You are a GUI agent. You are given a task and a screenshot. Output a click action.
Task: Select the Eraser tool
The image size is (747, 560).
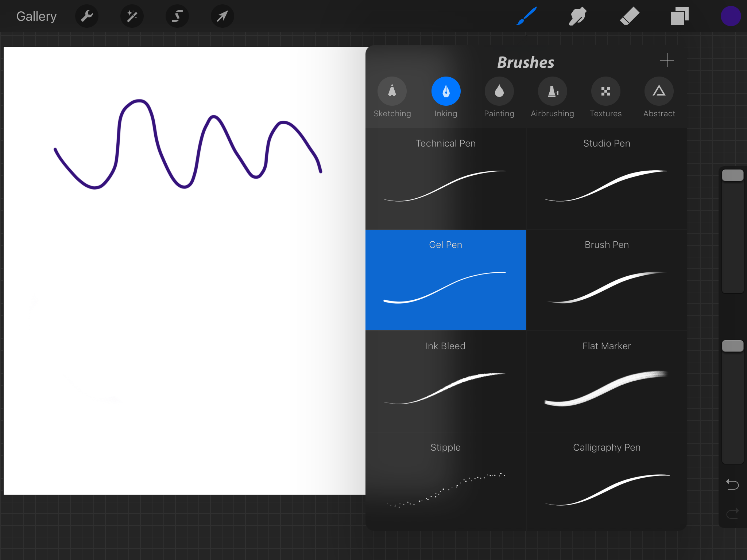point(629,16)
